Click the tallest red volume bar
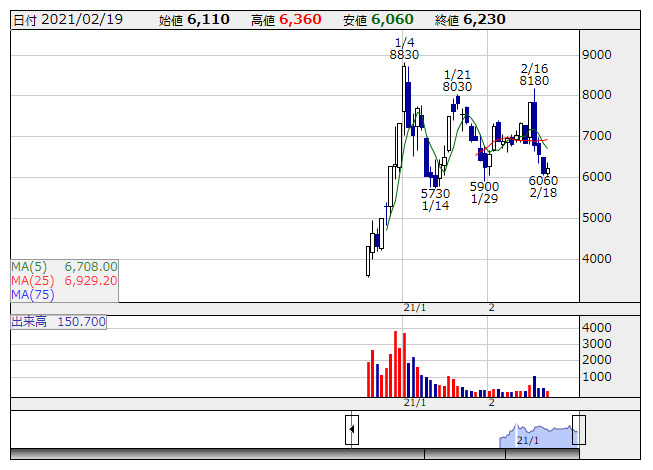This screenshot has width=653, height=470. tap(395, 364)
